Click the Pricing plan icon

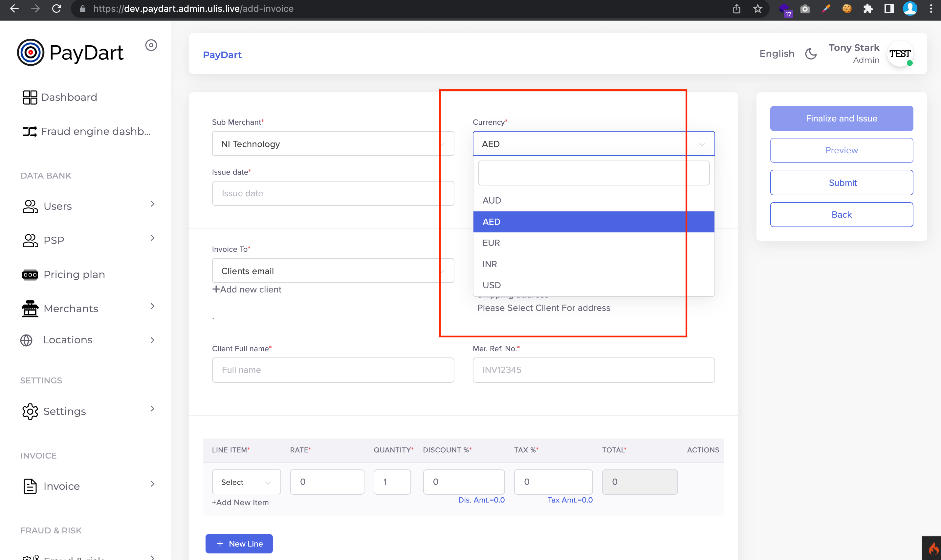(30, 275)
